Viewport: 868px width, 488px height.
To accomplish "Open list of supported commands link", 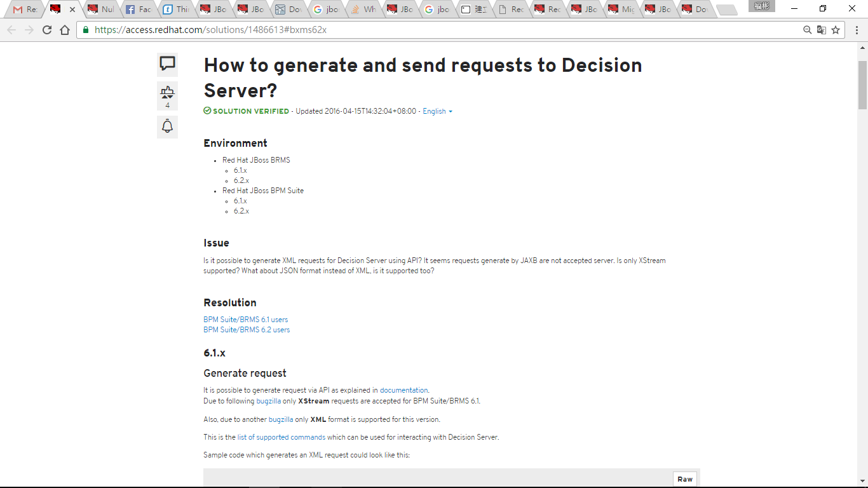I will (281, 437).
